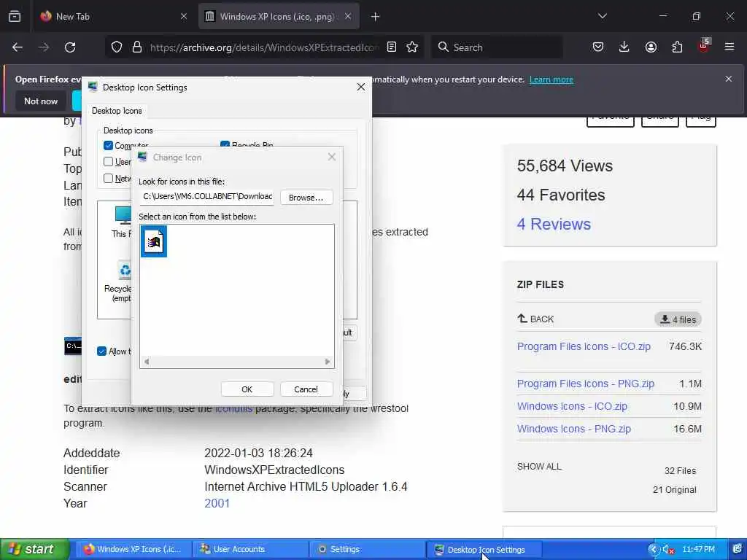Viewport: 747px width, 560px height.
Task: Toggle reader view icon
Action: pyautogui.click(x=392, y=47)
